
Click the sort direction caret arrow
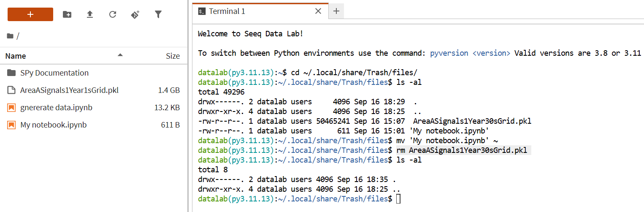point(120,55)
